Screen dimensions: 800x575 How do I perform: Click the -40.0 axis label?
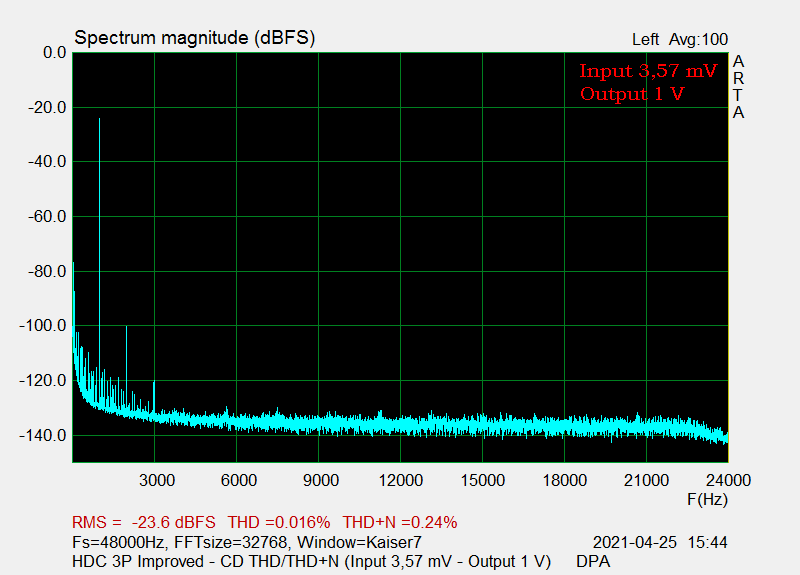click(x=47, y=162)
